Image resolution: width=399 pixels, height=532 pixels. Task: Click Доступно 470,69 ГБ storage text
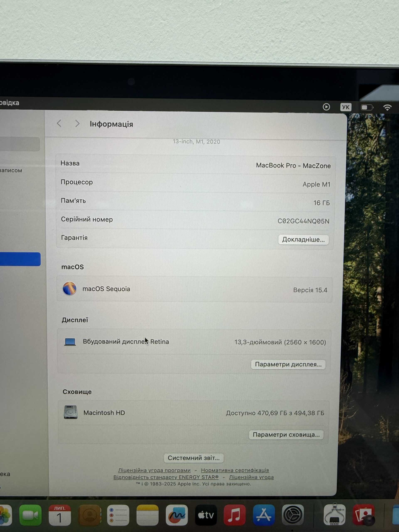[275, 413]
